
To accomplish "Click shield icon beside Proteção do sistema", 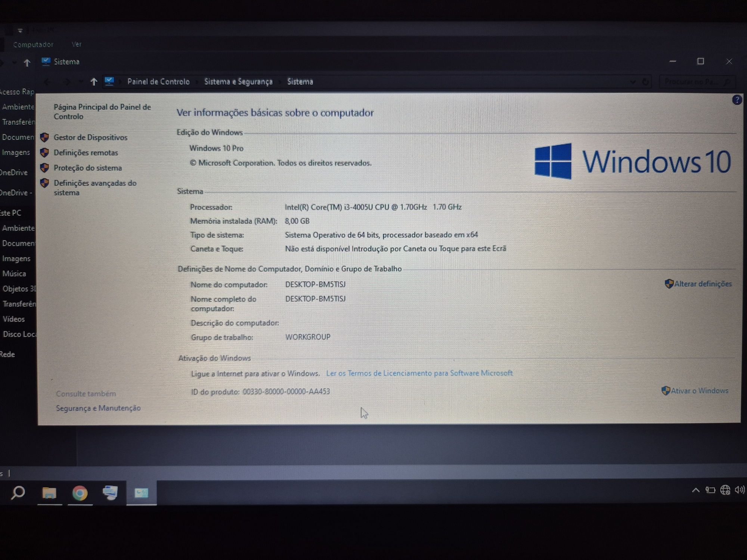I will tap(44, 168).
